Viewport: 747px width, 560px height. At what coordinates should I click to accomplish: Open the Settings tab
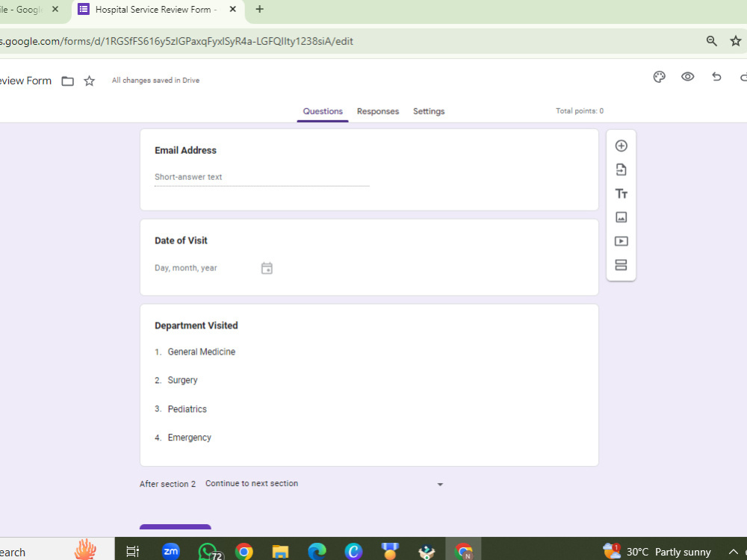(x=428, y=111)
